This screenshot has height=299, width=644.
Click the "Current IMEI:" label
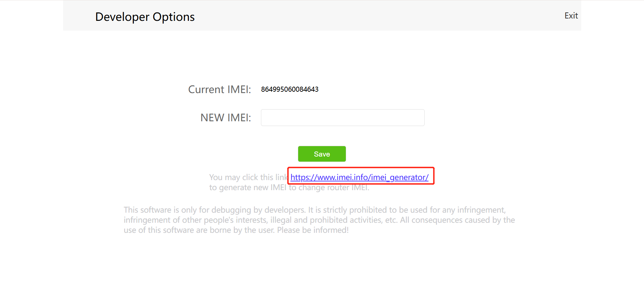[x=219, y=89]
